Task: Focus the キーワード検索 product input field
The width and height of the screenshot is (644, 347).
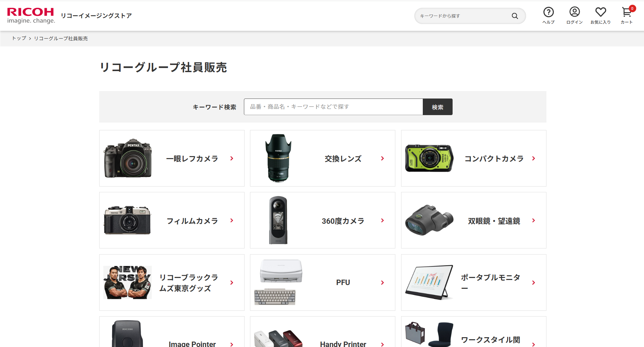Action: tap(333, 107)
